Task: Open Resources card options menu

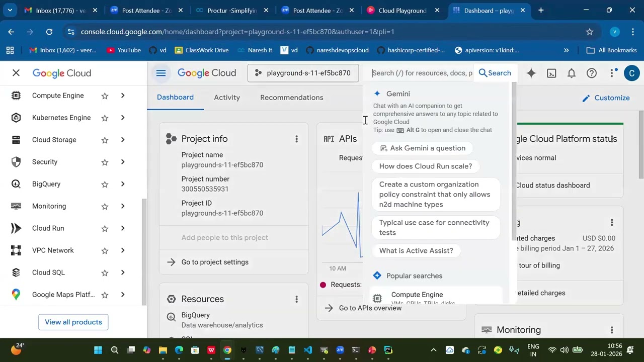Action: [296, 300]
